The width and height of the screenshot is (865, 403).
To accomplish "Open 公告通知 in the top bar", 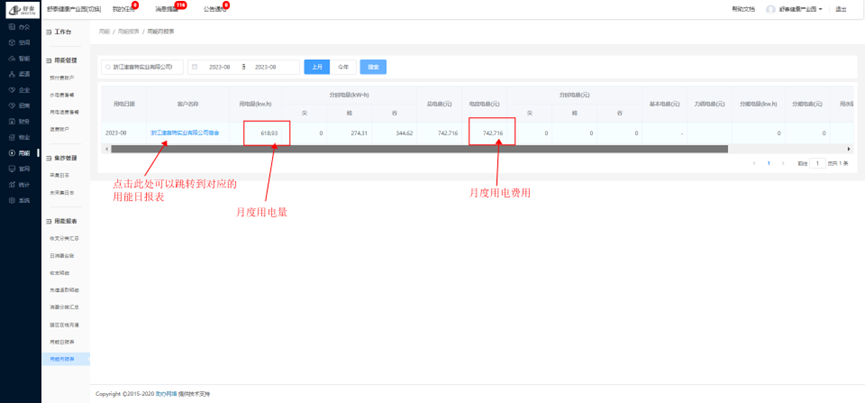I will pyautogui.click(x=214, y=9).
